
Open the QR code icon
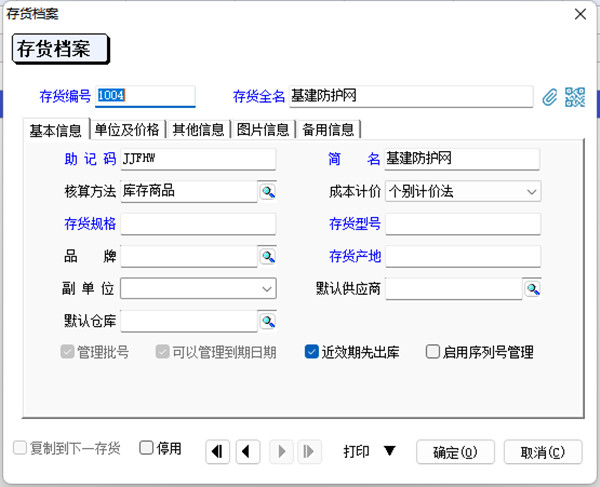[x=575, y=97]
